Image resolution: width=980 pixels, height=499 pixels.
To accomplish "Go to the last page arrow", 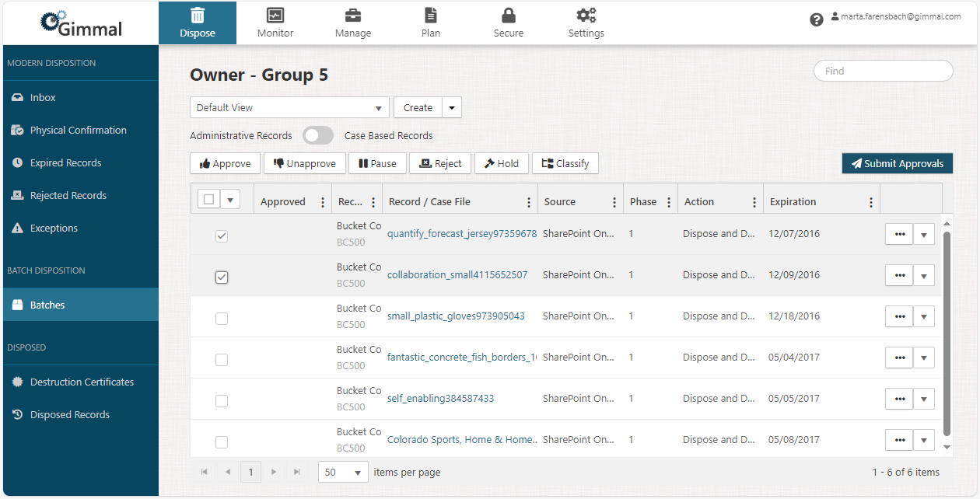I will [296, 472].
